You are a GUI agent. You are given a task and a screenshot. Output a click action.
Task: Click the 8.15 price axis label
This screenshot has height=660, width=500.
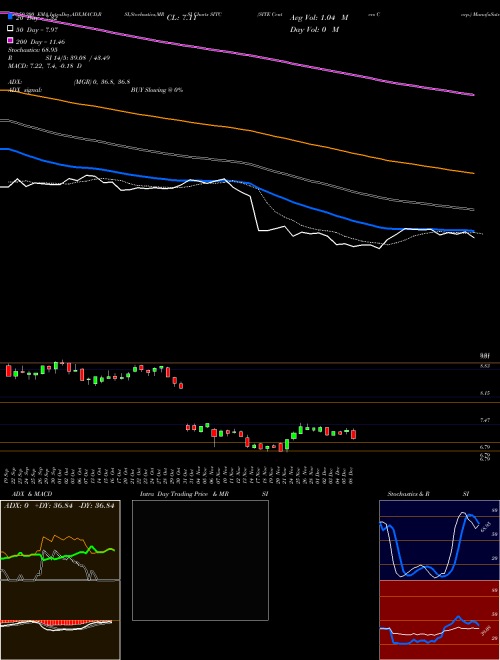tap(485, 393)
